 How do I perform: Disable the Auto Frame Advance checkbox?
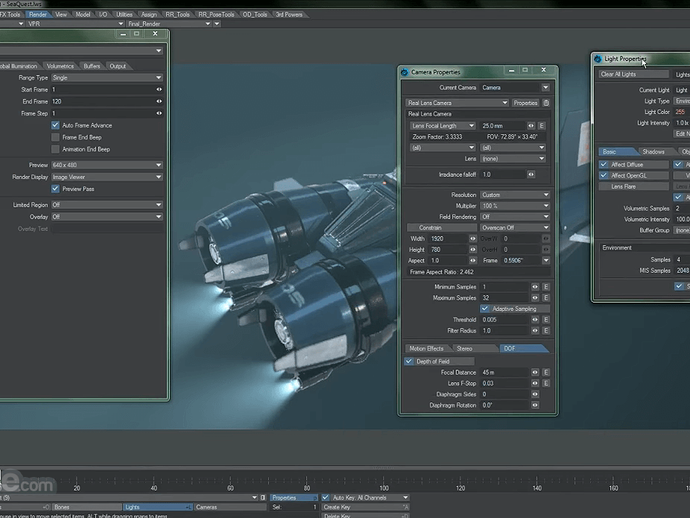55,125
